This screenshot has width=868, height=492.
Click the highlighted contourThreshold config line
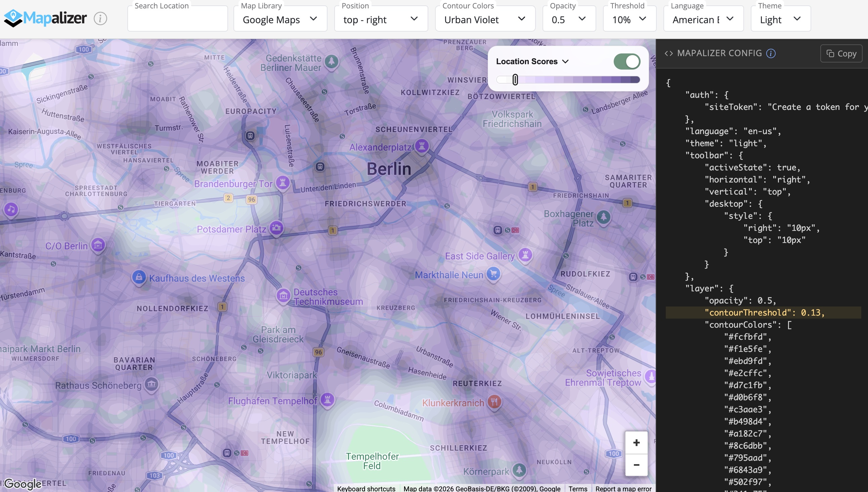[x=763, y=313]
